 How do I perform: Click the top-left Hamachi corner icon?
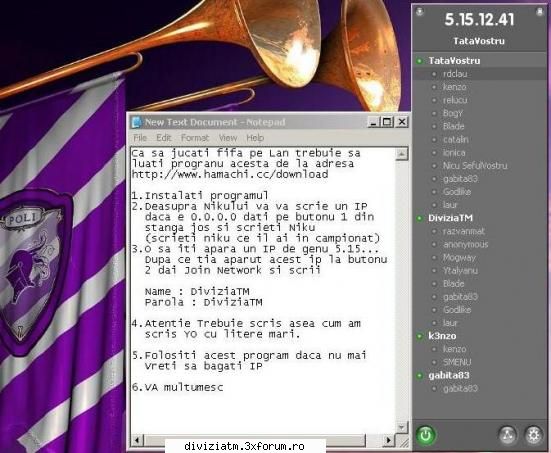pyautogui.click(x=420, y=12)
